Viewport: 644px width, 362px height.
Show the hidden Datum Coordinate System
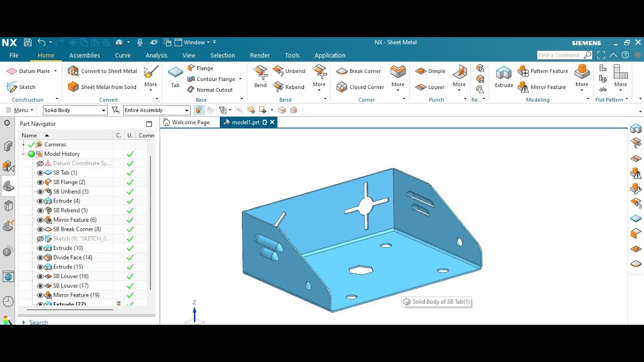41,163
